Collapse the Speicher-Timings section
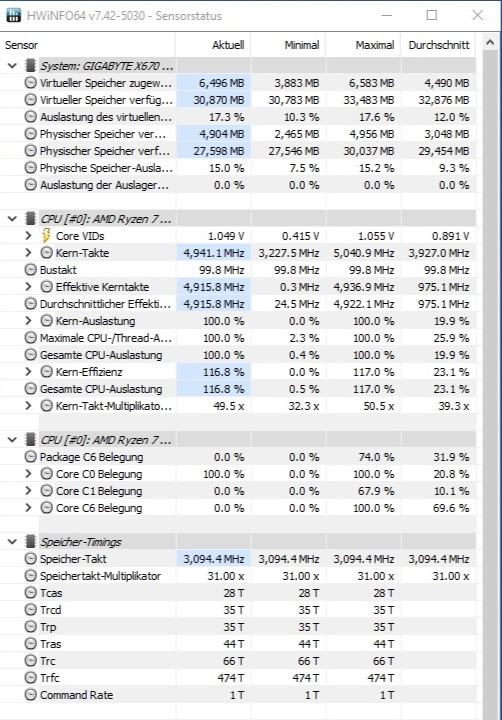Screen dimensions: 502x720 click(x=12, y=542)
